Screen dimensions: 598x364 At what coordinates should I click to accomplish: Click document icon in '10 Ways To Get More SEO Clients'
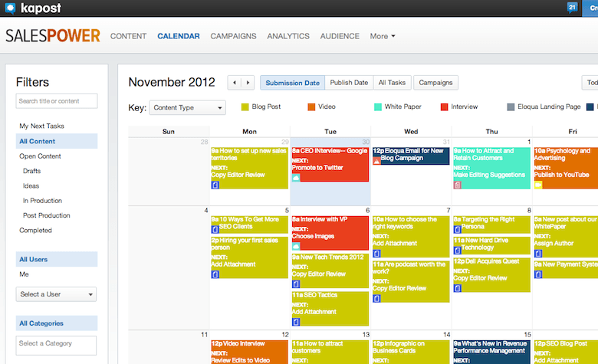coord(215,230)
